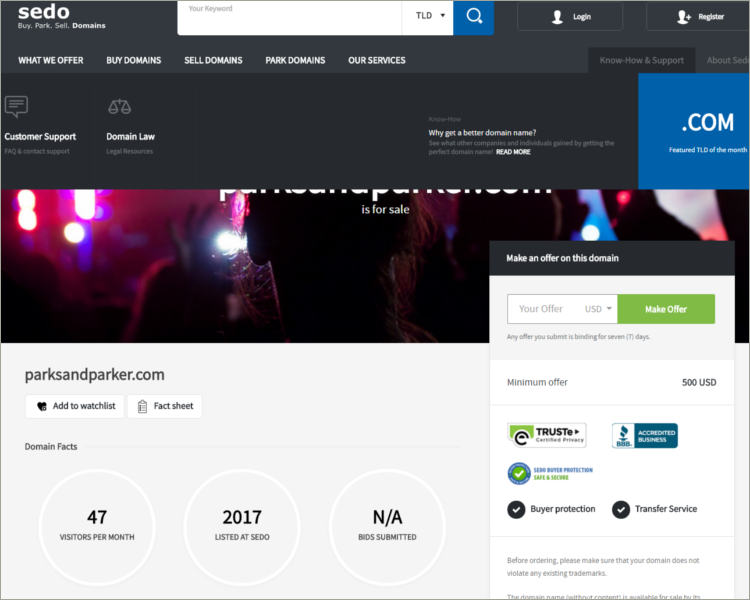Click the Fact sheet document icon
The width and height of the screenshot is (750, 600).
click(x=142, y=406)
